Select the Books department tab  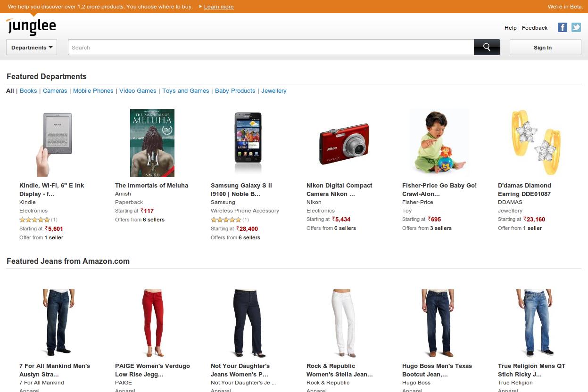(28, 91)
